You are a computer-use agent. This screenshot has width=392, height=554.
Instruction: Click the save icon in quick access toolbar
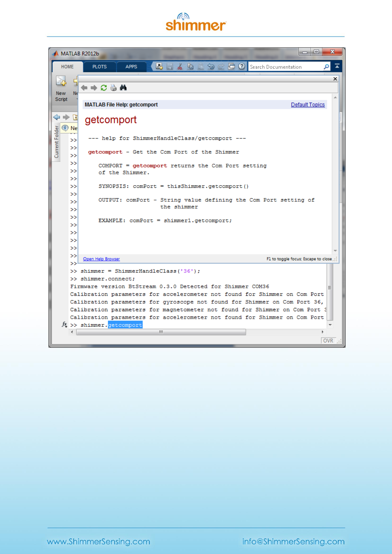coord(170,66)
